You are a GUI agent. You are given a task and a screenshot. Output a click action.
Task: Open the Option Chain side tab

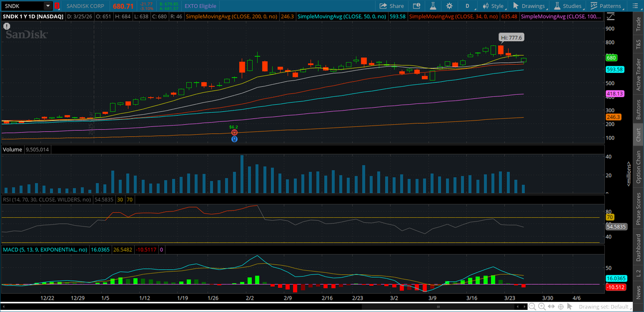[x=638, y=167]
